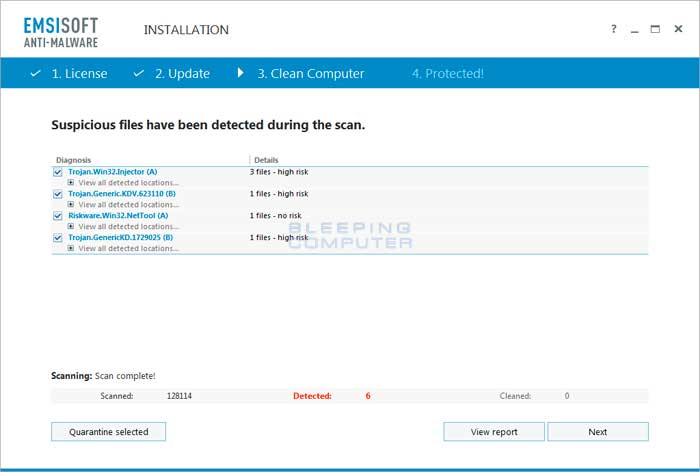Expand detected locations for Trojan.Win32.Injector
This screenshot has width=700, height=472.
(x=71, y=183)
